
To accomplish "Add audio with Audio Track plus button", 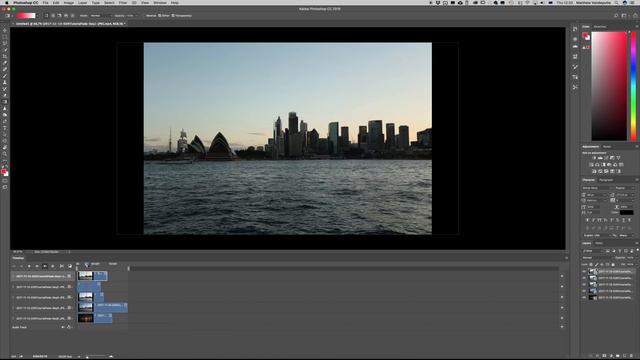I will [x=562, y=327].
